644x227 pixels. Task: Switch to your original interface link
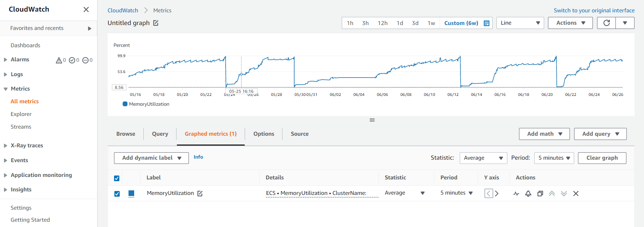point(594,11)
